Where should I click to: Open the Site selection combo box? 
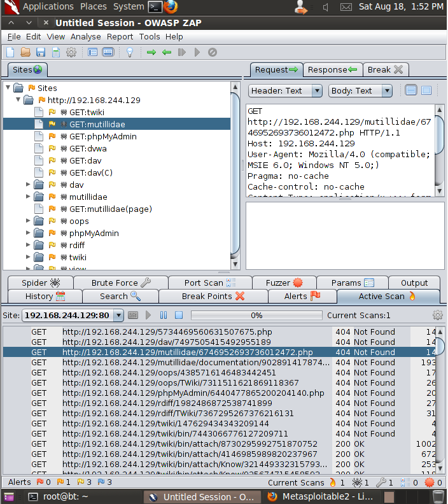[66, 315]
